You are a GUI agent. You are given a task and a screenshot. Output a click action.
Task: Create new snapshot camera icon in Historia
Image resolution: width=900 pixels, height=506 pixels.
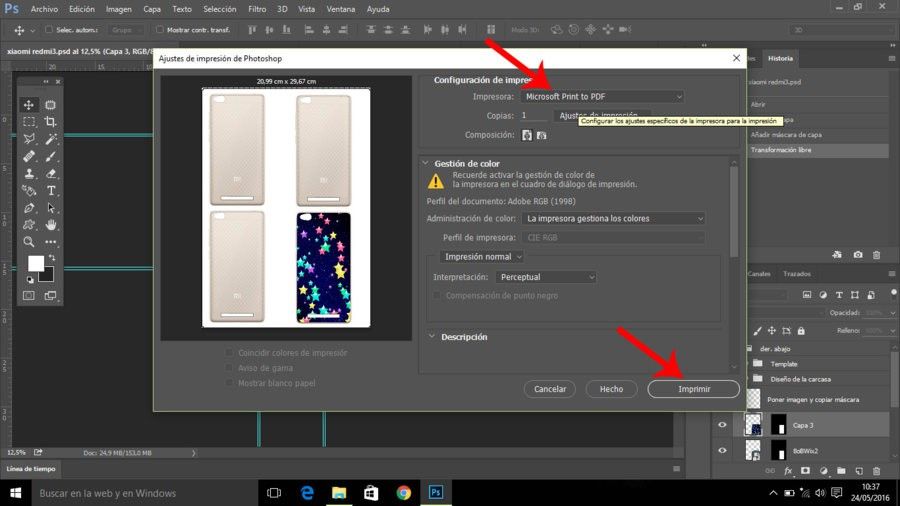coord(858,255)
